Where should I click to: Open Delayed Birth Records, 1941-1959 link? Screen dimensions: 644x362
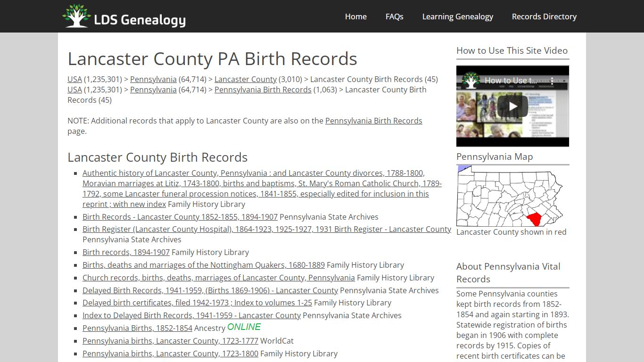pyautogui.click(x=210, y=290)
